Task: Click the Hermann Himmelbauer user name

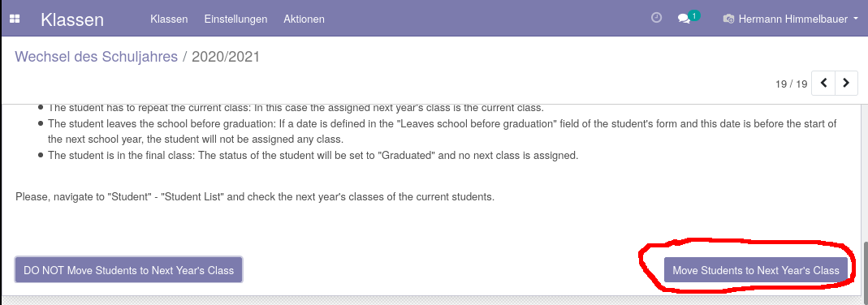Action: (792, 19)
